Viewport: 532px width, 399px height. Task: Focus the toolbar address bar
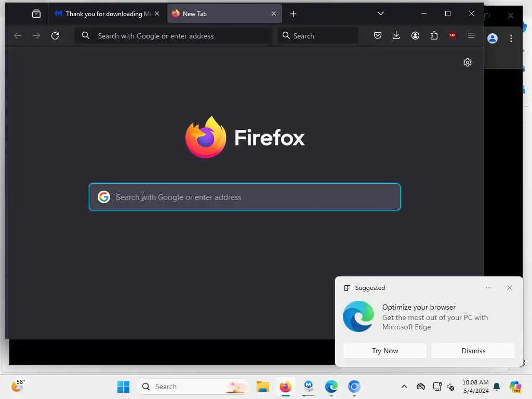(173, 36)
